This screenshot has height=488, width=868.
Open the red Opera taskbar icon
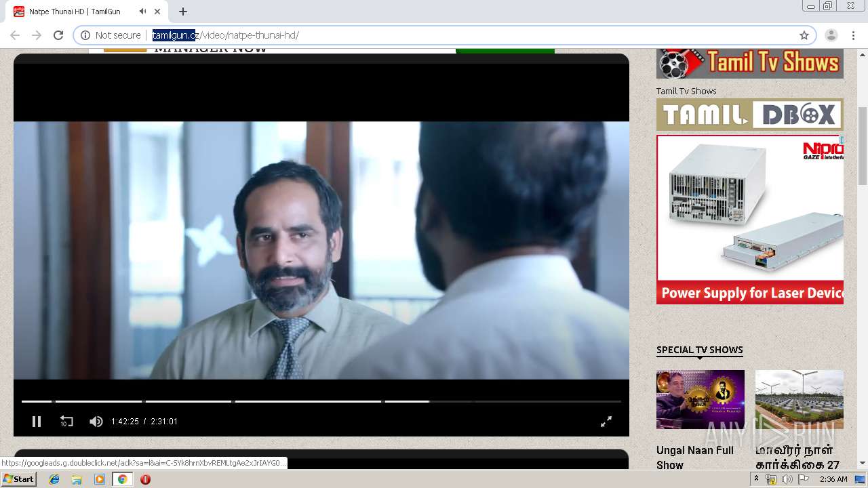145,479
